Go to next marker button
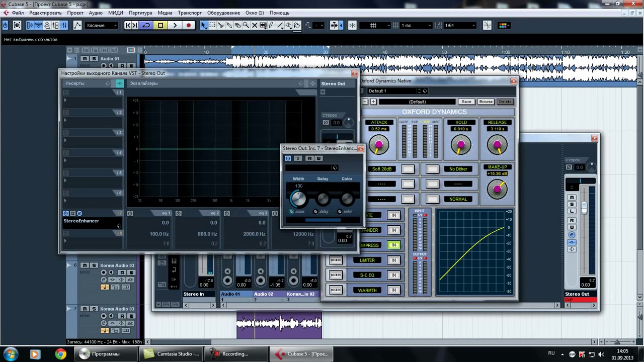Image resolution: width=644 pixels, height=362 pixels. click(135, 25)
